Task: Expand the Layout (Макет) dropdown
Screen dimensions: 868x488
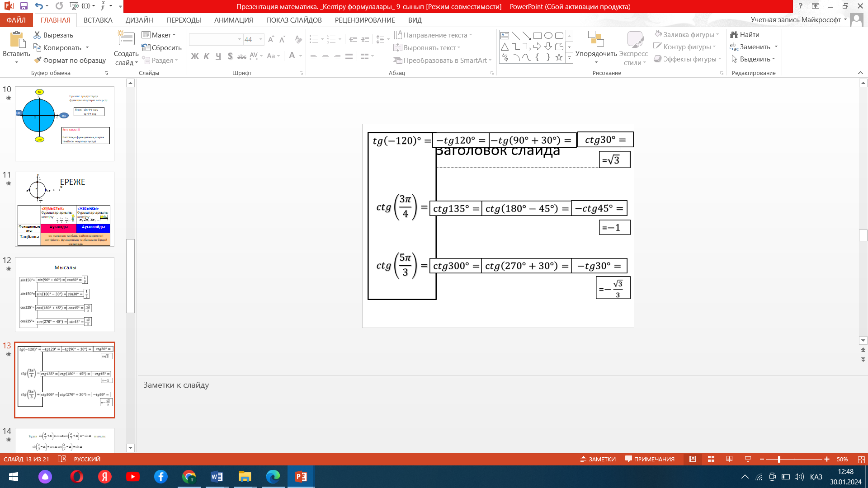Action: tap(174, 35)
